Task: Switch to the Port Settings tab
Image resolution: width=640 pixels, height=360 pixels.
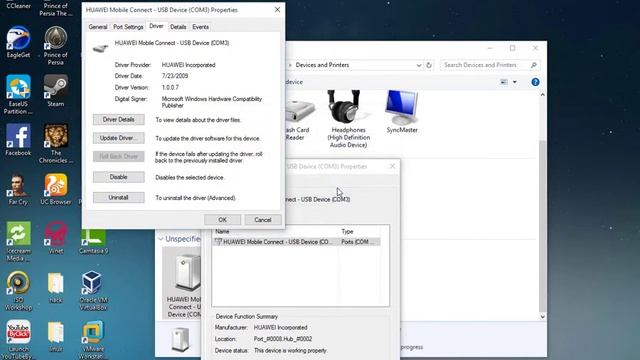Action: click(x=128, y=27)
